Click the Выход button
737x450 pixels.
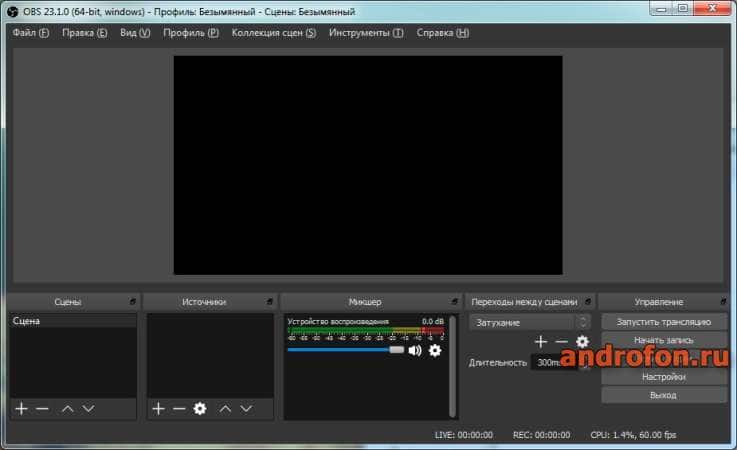[664, 395]
